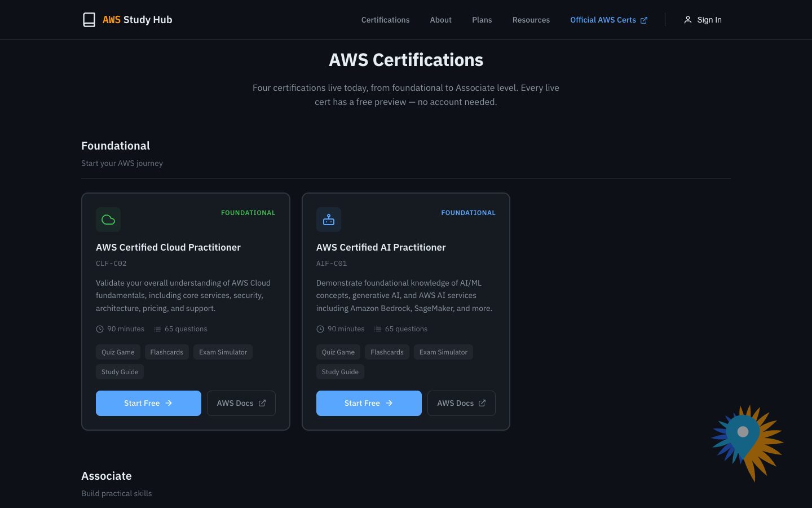Open the Plans nav item
This screenshot has height=508, width=812.
(x=482, y=20)
